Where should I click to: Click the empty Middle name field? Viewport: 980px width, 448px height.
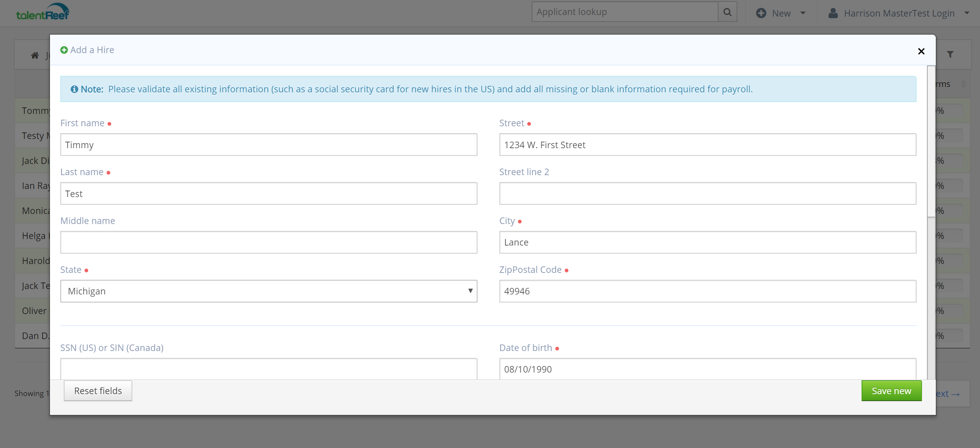coord(268,242)
